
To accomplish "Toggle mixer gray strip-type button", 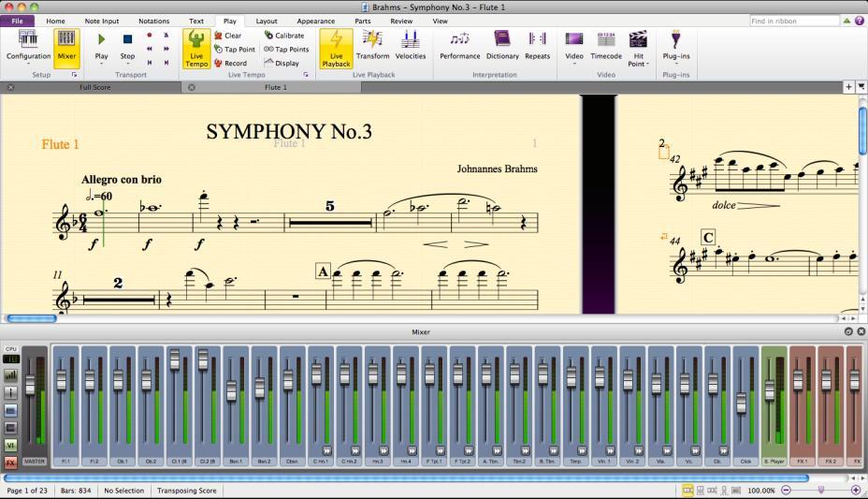I will (x=10, y=428).
